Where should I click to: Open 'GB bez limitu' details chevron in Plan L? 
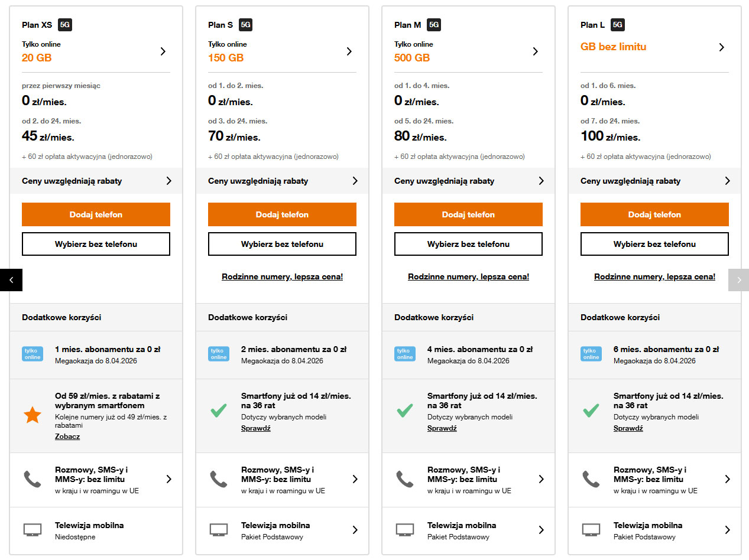(721, 47)
